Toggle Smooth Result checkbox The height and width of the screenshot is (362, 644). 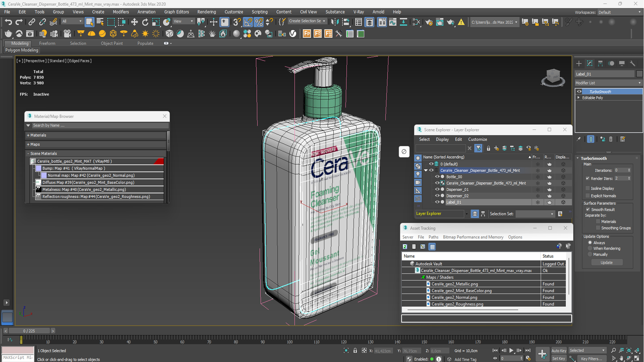pyautogui.click(x=588, y=209)
